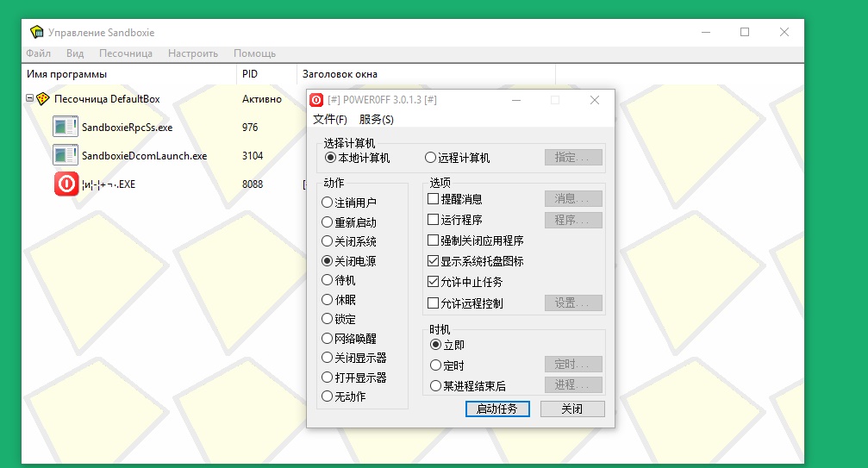Click the DefaultBox sandbox icon
Viewport: 868px width, 468px height.
tap(42, 99)
